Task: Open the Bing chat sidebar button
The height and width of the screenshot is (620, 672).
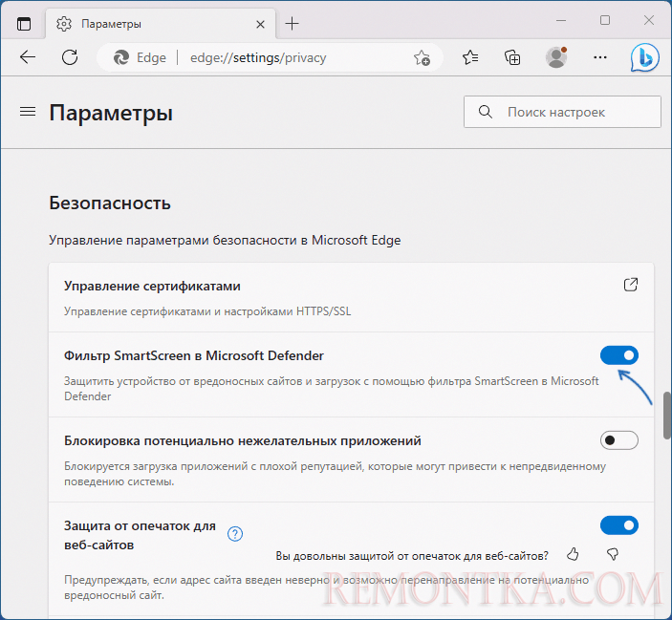Action: (x=644, y=57)
